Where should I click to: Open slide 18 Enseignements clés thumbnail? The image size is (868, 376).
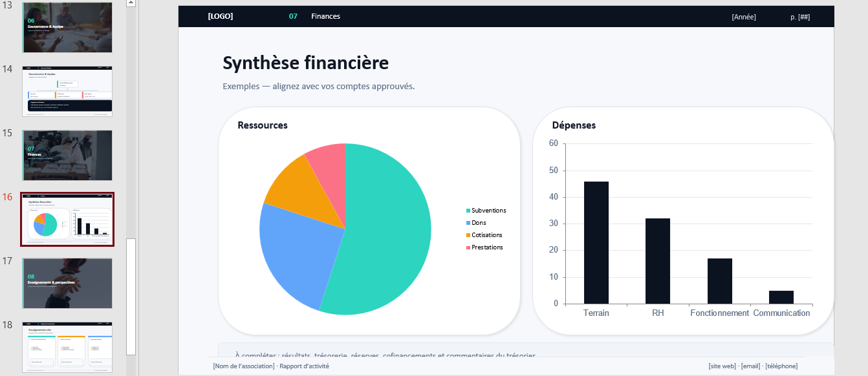(67, 347)
